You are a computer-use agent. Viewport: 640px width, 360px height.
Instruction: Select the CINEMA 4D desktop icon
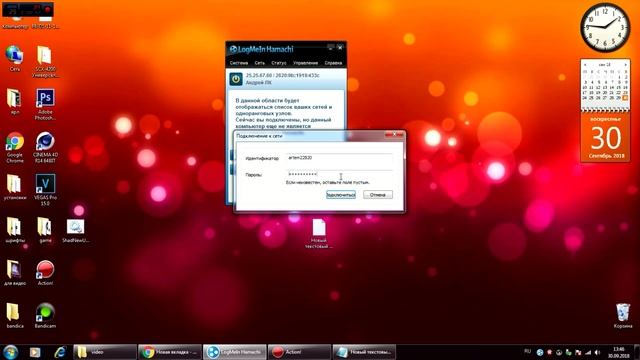(45, 148)
